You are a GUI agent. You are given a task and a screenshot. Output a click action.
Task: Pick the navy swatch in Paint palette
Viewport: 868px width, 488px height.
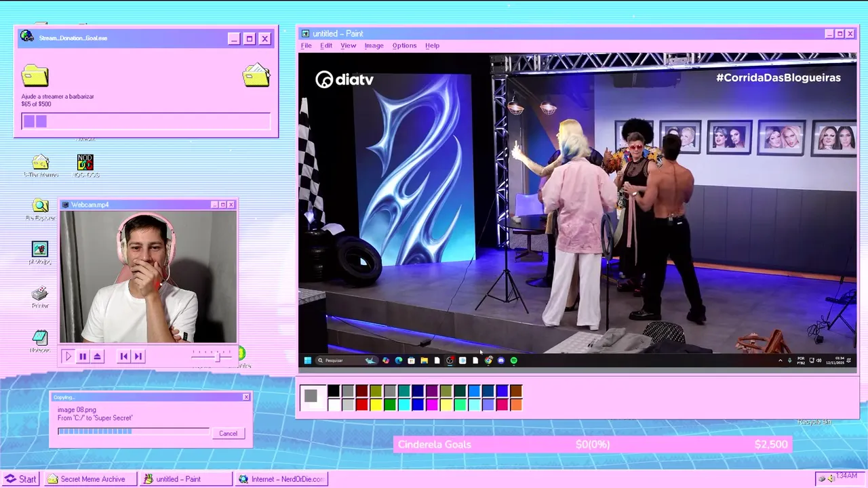coord(418,391)
